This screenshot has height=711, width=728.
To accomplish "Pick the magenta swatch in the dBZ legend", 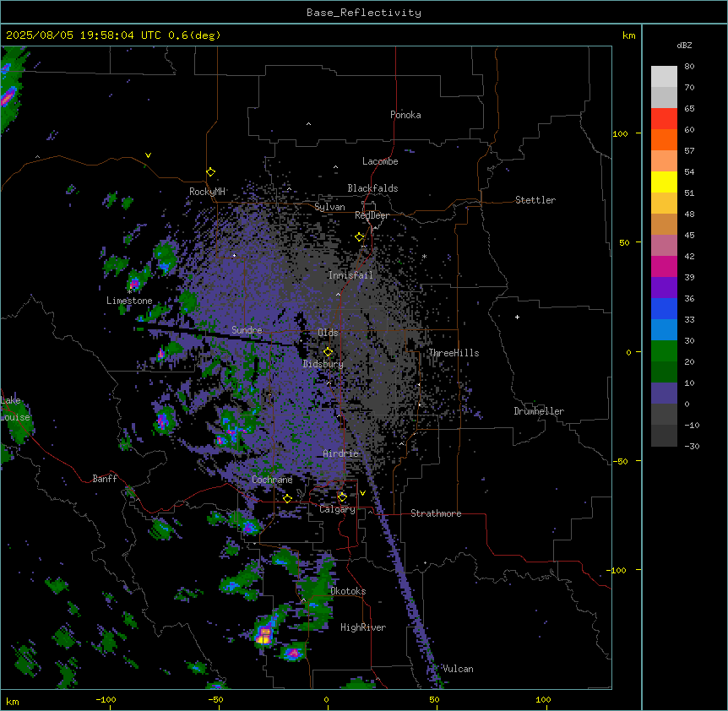I will (664, 266).
